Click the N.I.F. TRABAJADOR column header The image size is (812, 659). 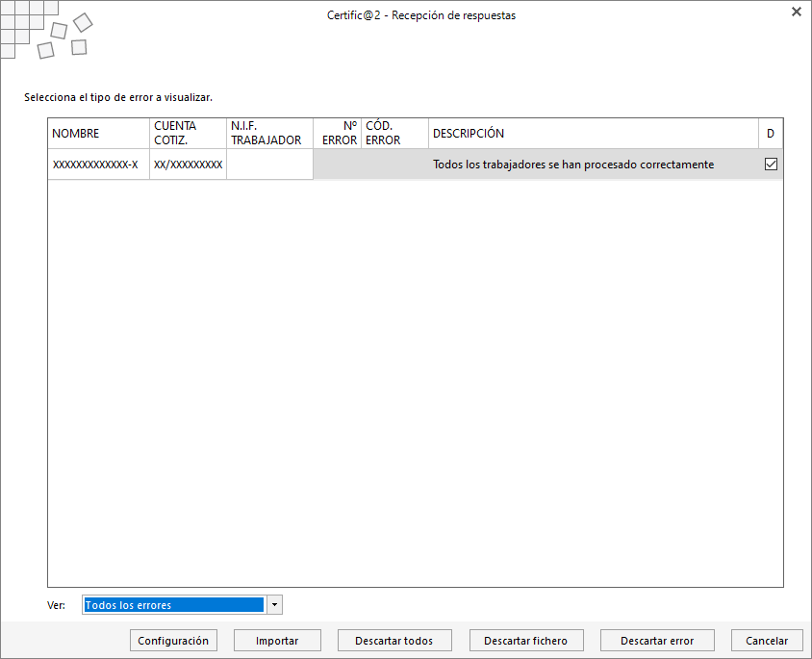pyautogui.click(x=269, y=134)
